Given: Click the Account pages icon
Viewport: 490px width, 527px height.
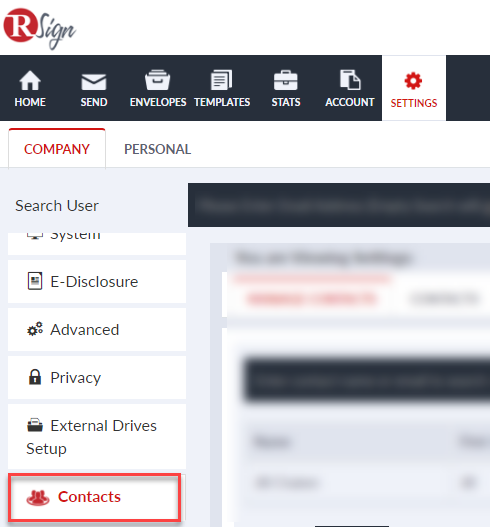Looking at the screenshot, I should [x=350, y=80].
